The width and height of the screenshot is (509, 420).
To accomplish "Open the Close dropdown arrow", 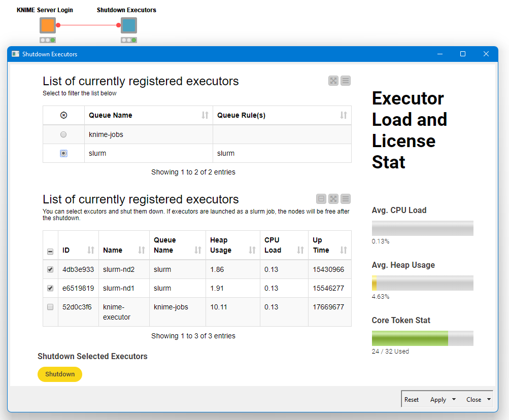I will click(489, 400).
